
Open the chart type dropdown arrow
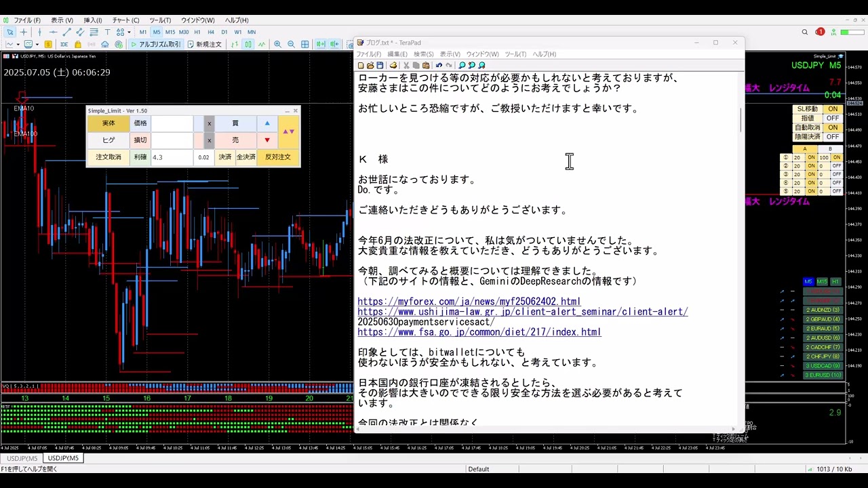[18, 44]
